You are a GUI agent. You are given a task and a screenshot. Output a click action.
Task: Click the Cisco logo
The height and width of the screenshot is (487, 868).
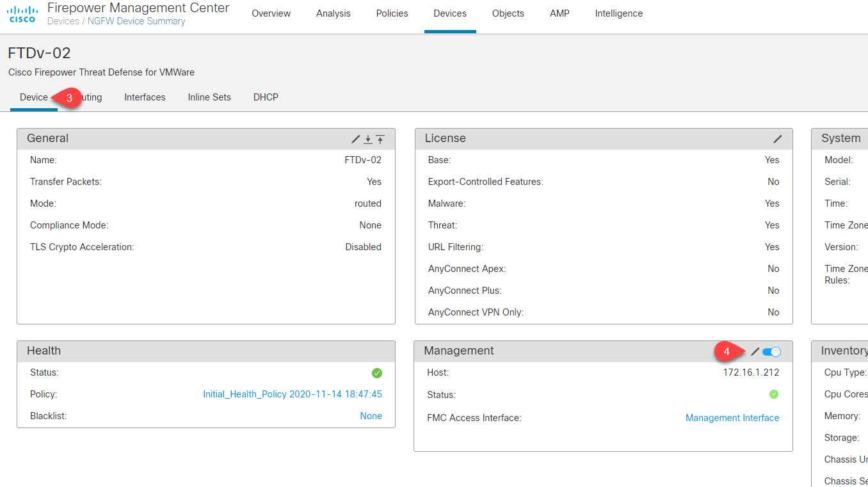(22, 13)
